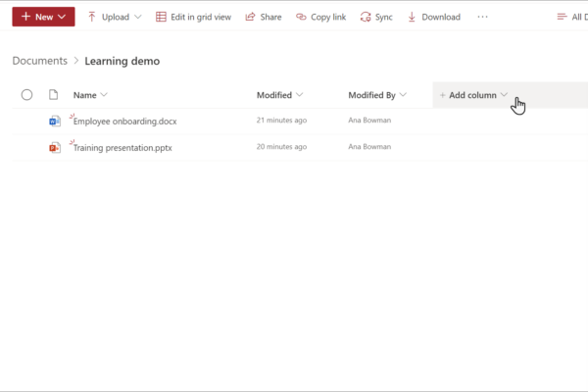
Task: Click the Copy link chain icon
Action: [x=301, y=17]
